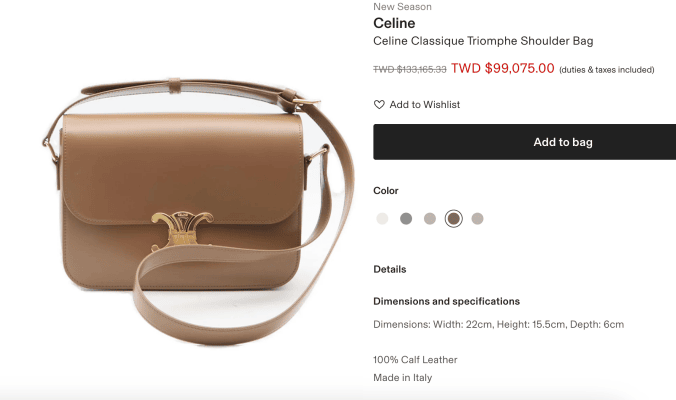Viewport: 676px width, 400px height.
Task: Choose the dark gray color swatch
Action: click(x=406, y=219)
